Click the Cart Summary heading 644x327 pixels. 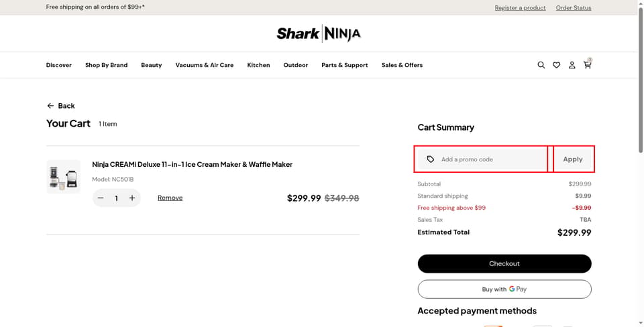(445, 127)
